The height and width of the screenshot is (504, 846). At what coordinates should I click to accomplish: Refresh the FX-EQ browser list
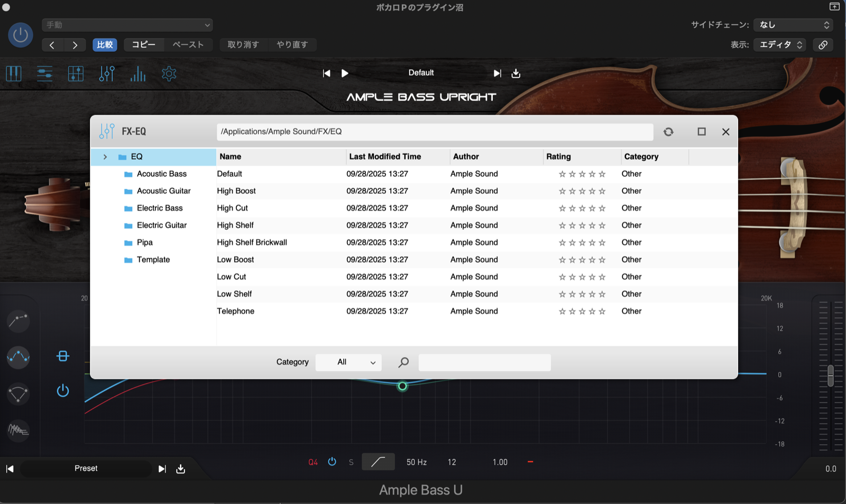[x=668, y=132]
